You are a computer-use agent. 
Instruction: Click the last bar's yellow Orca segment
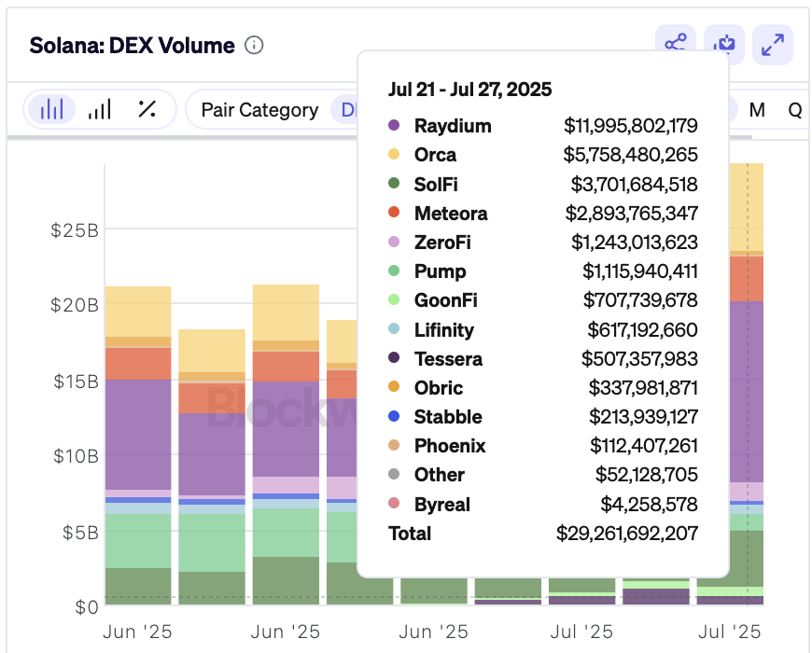click(x=747, y=207)
